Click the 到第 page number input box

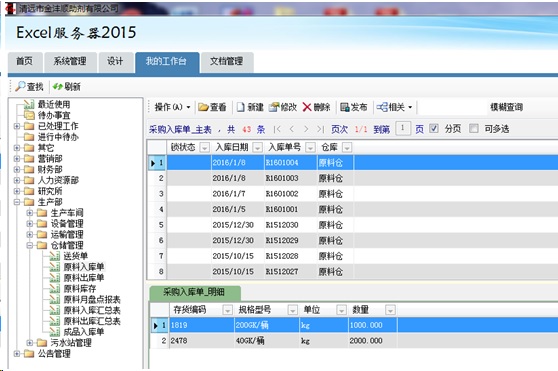[x=403, y=128]
